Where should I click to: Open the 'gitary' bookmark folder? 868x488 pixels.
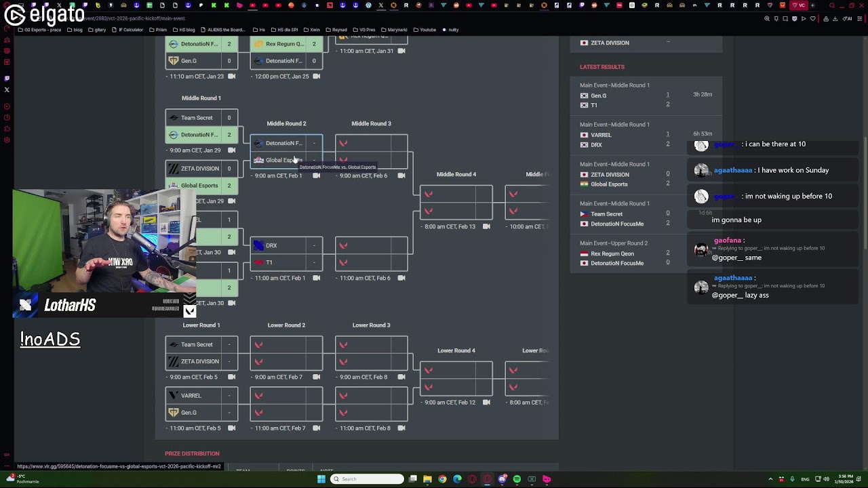click(97, 30)
